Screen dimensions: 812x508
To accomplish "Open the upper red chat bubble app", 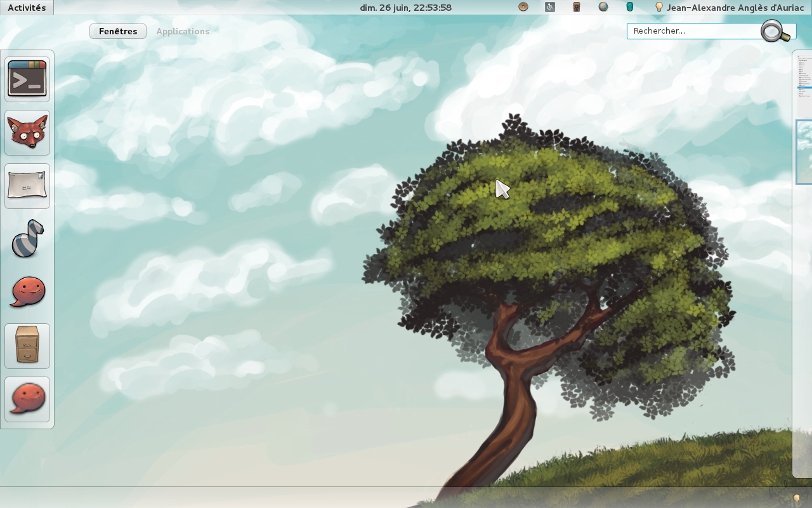I will (27, 292).
